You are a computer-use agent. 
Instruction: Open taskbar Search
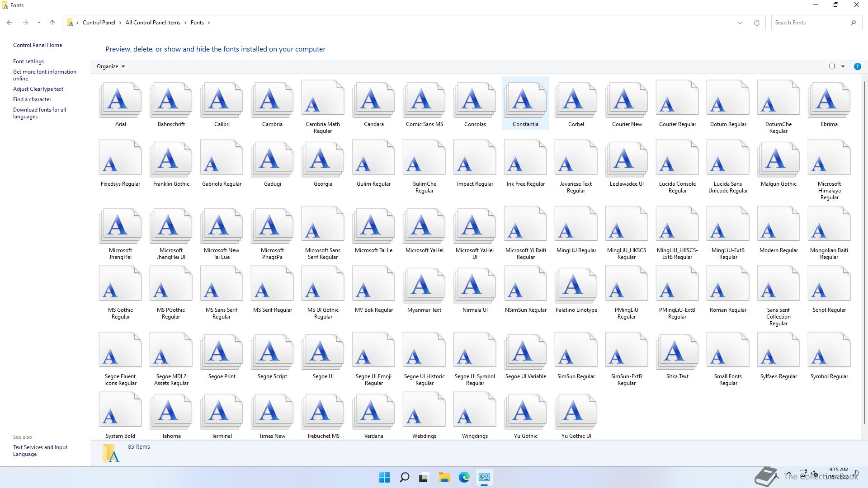pyautogui.click(x=405, y=477)
